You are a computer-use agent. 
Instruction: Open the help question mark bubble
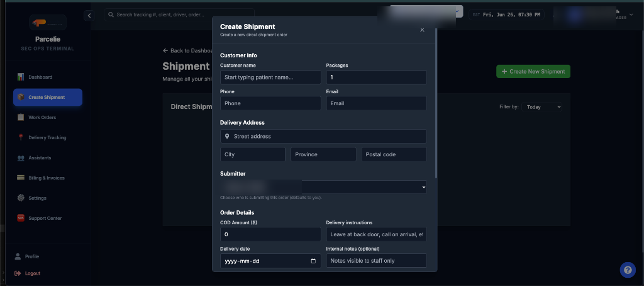pyautogui.click(x=628, y=270)
